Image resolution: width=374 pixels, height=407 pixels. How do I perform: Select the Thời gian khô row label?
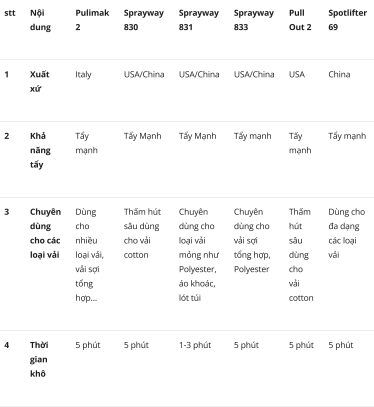pos(39,359)
